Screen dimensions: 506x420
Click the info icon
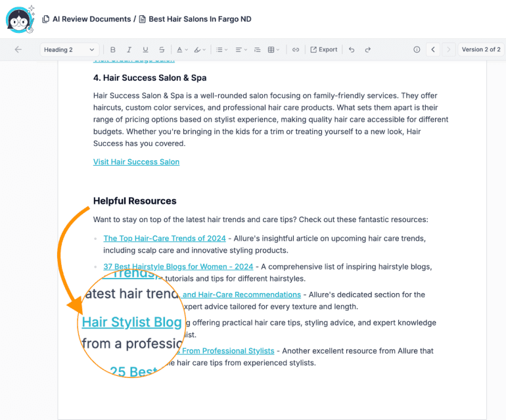(417, 49)
